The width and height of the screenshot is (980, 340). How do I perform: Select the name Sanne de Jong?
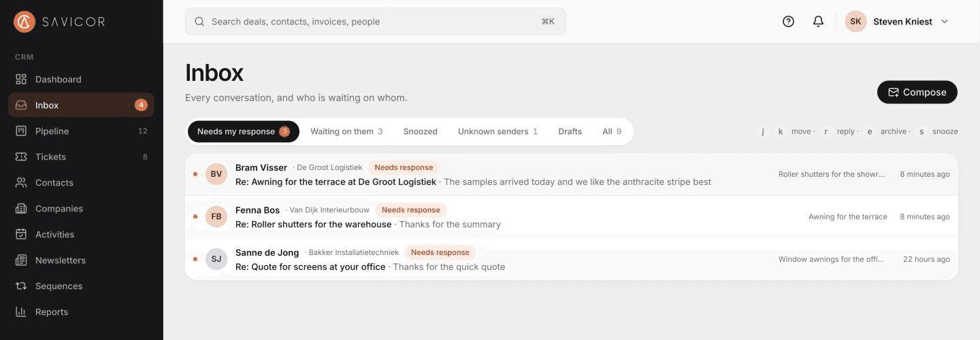267,252
